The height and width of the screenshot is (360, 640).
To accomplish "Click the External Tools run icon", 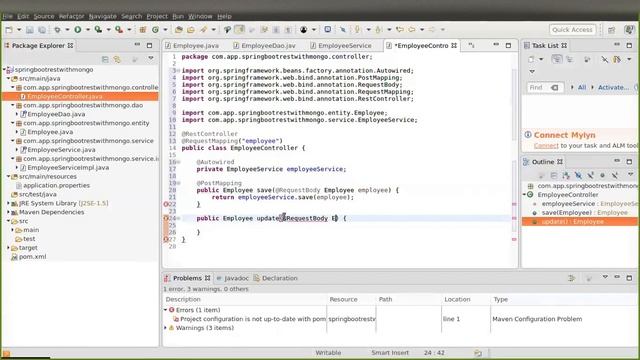I will click(119, 29).
